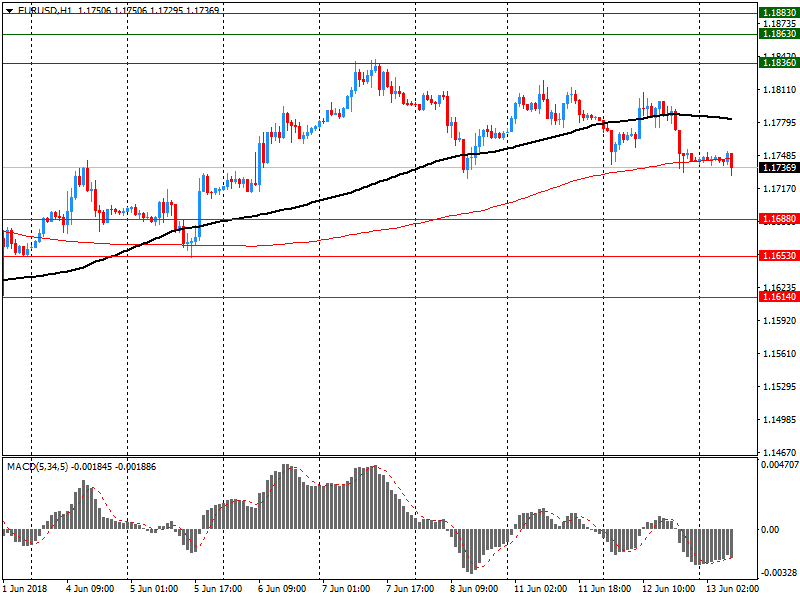
Task: Click the EURUSD,H1 chart title text
Action: coord(47,9)
